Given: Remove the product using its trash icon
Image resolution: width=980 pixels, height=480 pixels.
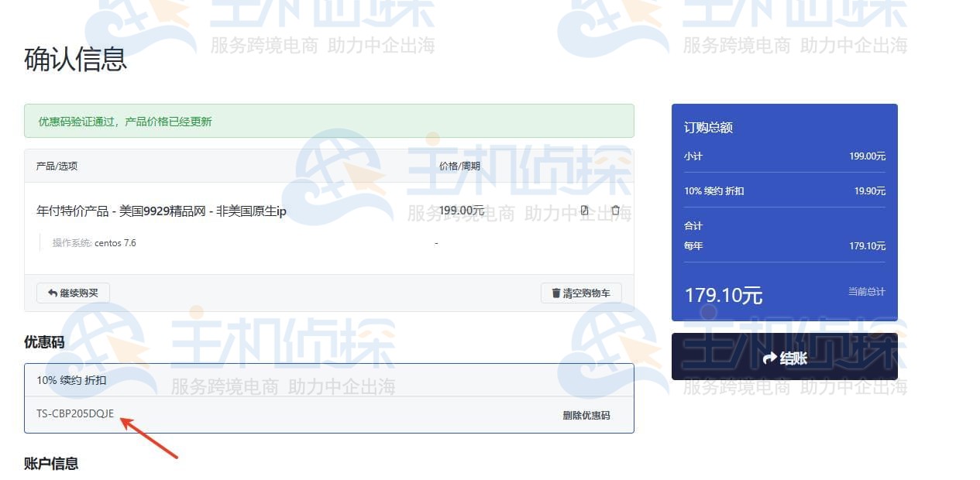Looking at the screenshot, I should point(616,211).
